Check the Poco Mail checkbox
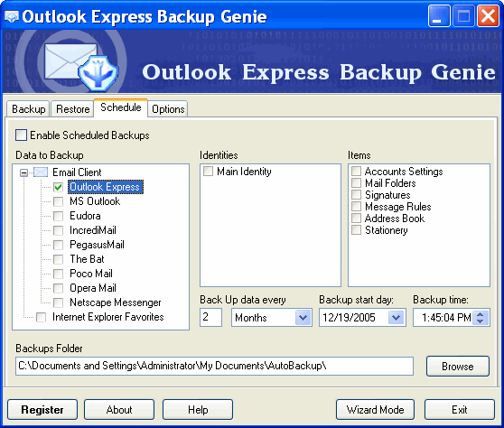Viewport: 504px width, 428px height. tap(58, 274)
